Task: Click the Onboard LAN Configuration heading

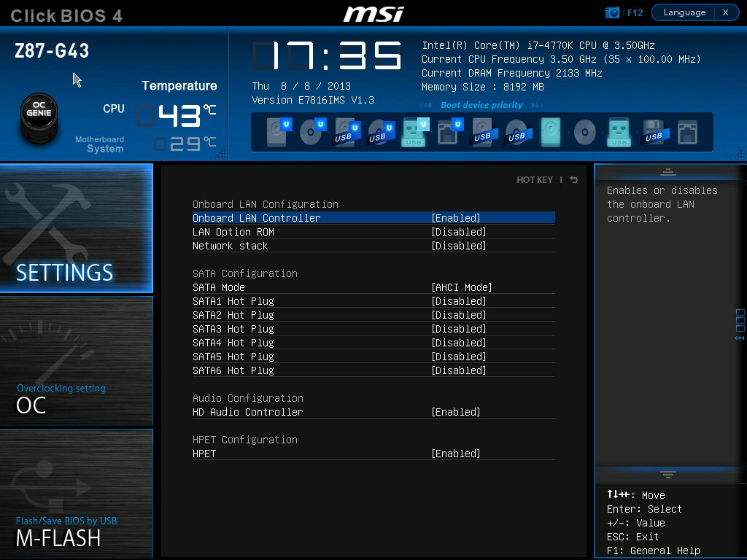Action: (266, 204)
